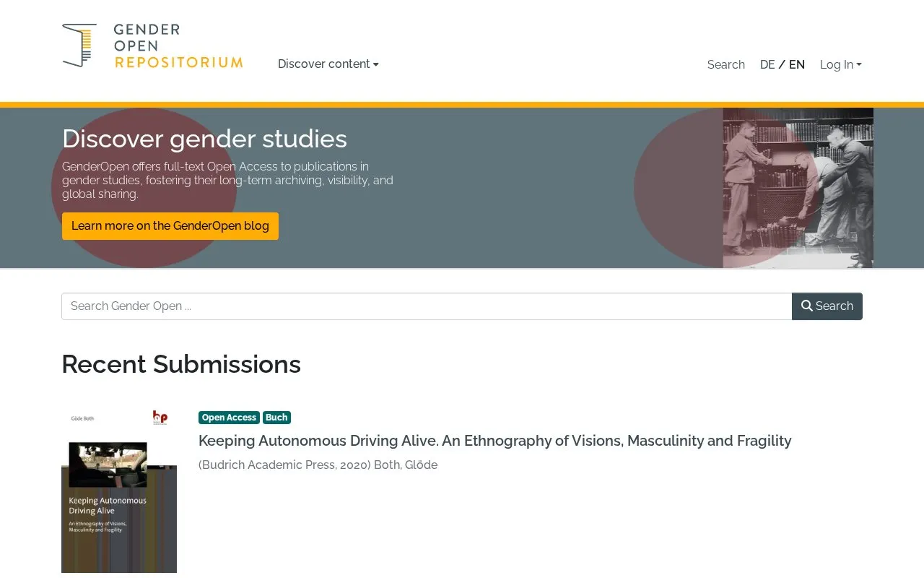Click the Open Access badge
The height and width of the screenshot is (578, 924).
229,418
